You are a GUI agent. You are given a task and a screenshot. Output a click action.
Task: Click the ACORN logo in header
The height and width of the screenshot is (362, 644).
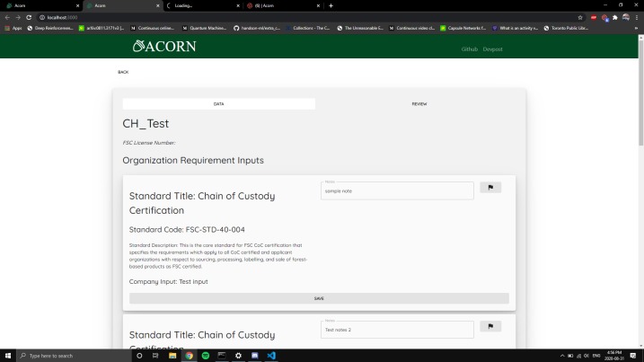click(164, 46)
